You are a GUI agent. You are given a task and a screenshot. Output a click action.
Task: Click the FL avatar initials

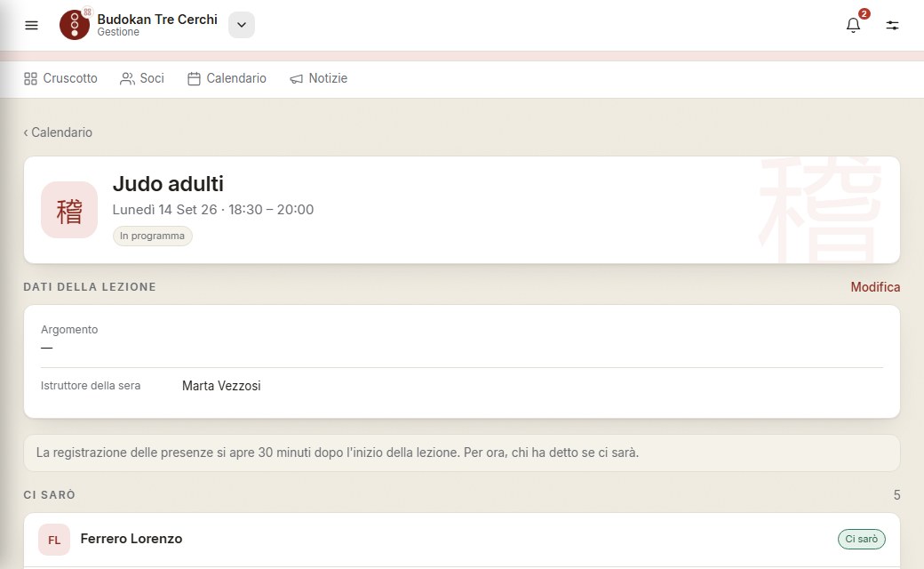pyautogui.click(x=54, y=540)
